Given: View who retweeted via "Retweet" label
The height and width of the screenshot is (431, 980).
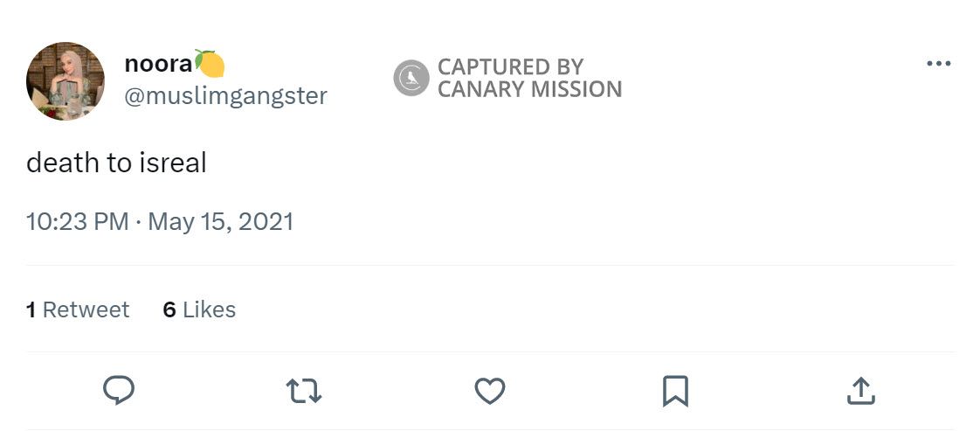Looking at the screenshot, I should coord(86,309).
